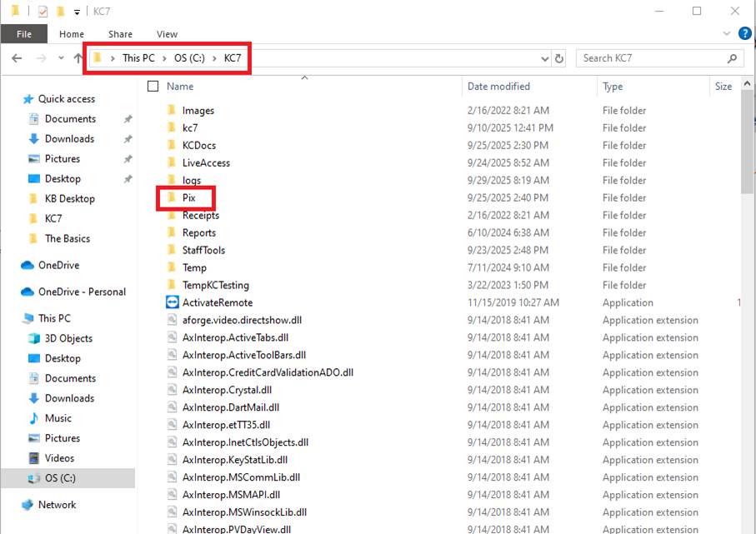The height and width of the screenshot is (534, 756).
Task: Open the Quick Access Toolbar customize dropdown
Action: point(77,12)
